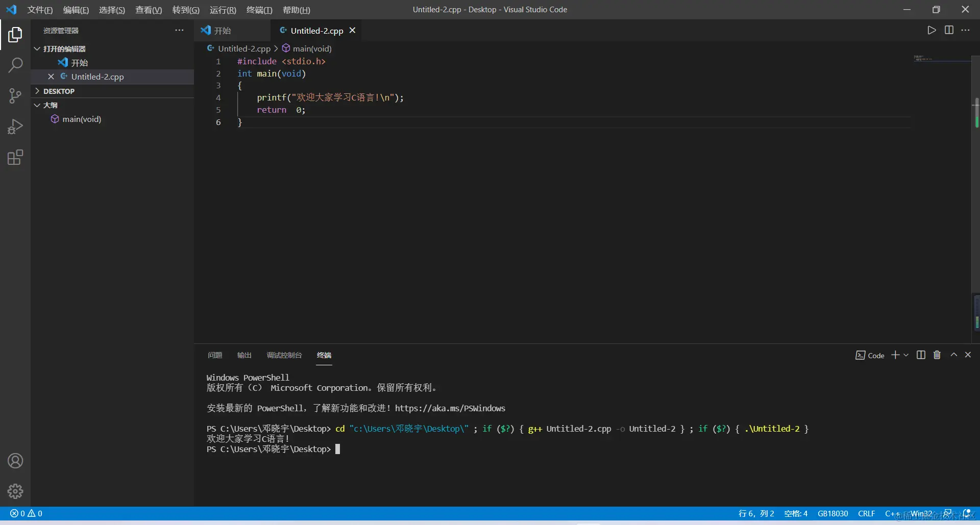The image size is (980, 525).
Task: Click the errors and warnings status indicator
Action: coord(26,514)
